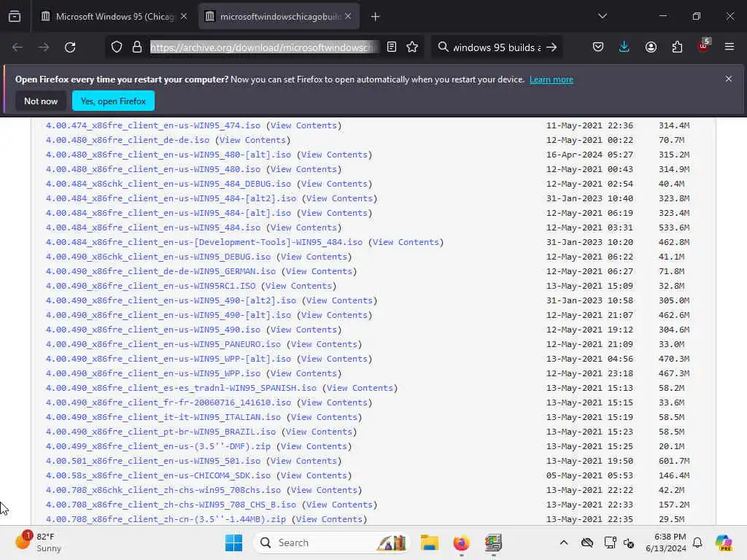View Contents of WIN95_GERMAN.iso
Screen dimensions: 747x560
pos(319,271)
